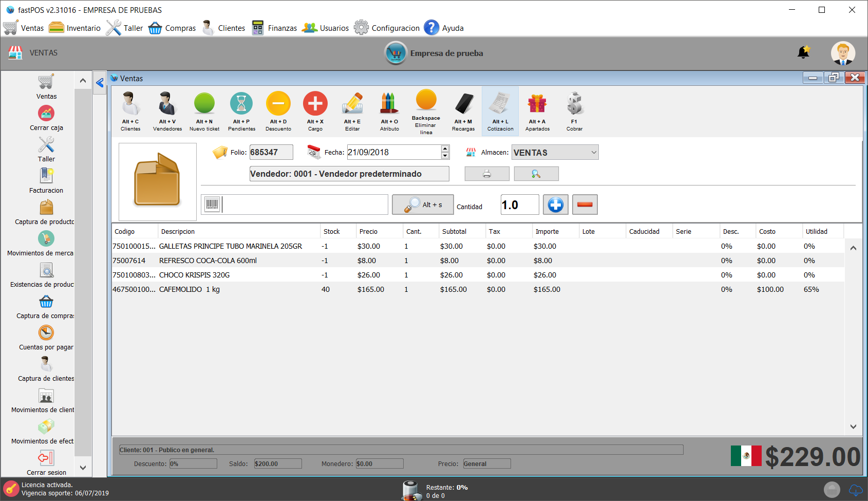This screenshot has width=868, height=501.
Task: Open Apartados gift icon
Action: click(x=537, y=104)
